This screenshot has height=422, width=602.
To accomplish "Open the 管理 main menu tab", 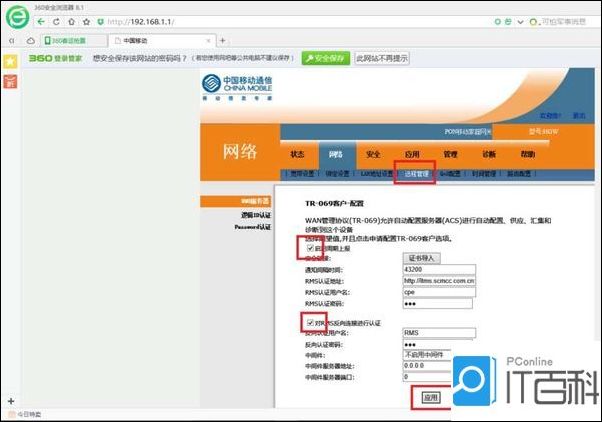I will [x=450, y=154].
